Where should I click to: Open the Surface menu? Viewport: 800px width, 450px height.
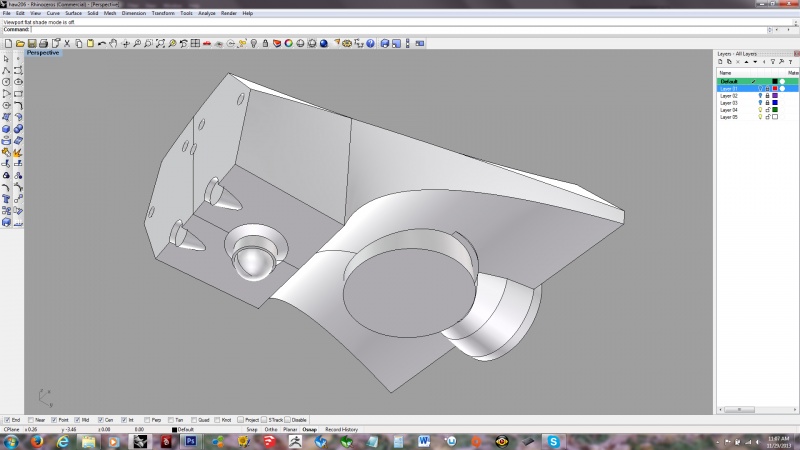pos(73,13)
